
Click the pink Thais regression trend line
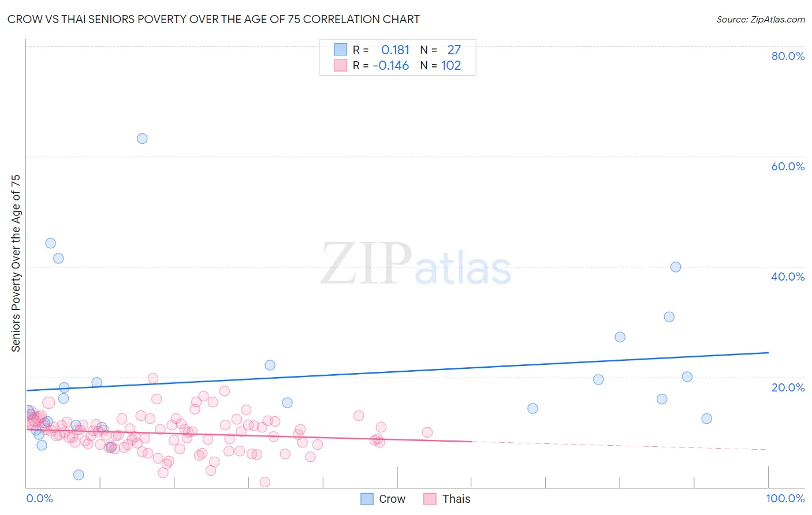(x=248, y=435)
